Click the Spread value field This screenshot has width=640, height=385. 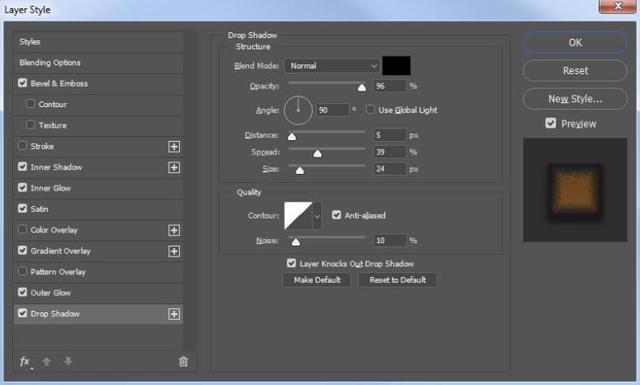[390, 152]
